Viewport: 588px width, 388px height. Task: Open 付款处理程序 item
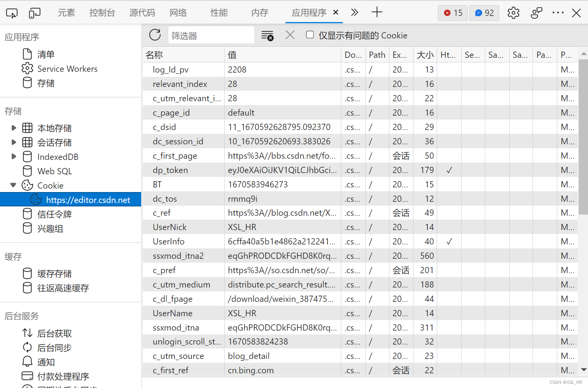(63, 376)
